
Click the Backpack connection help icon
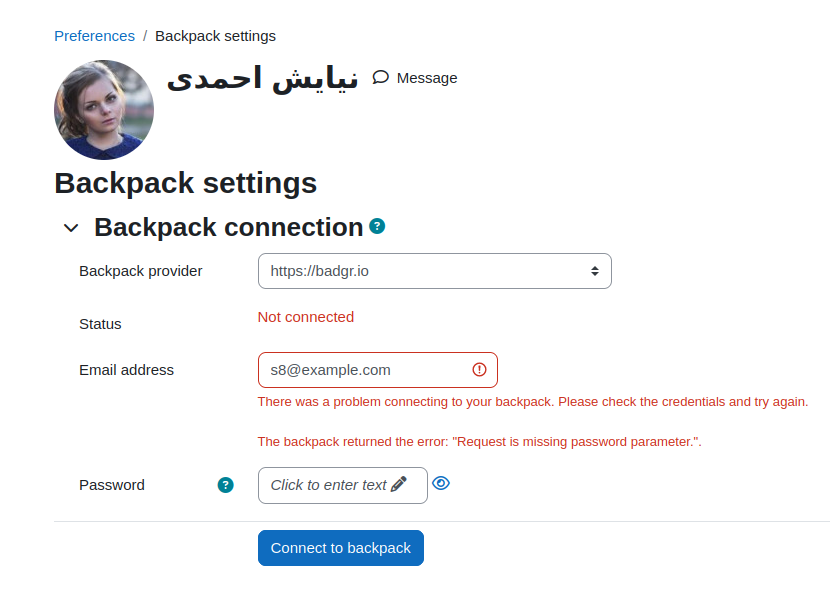377,226
